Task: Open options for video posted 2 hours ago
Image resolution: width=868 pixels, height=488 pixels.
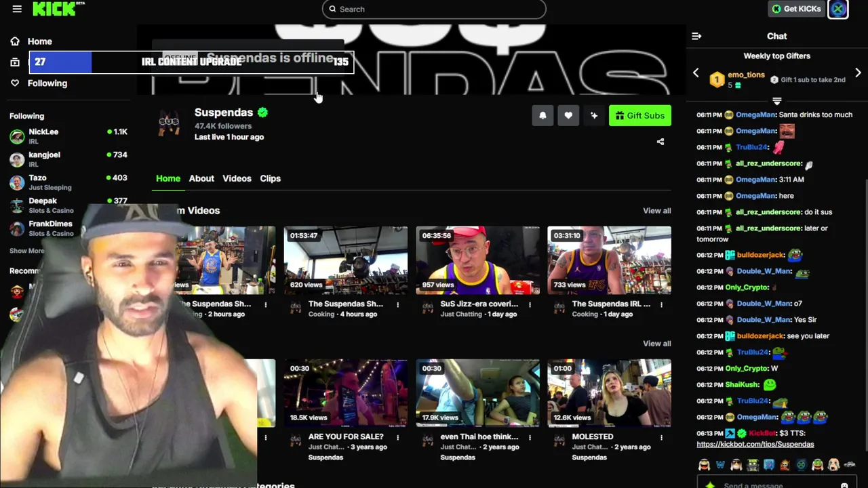Action: pos(266,304)
